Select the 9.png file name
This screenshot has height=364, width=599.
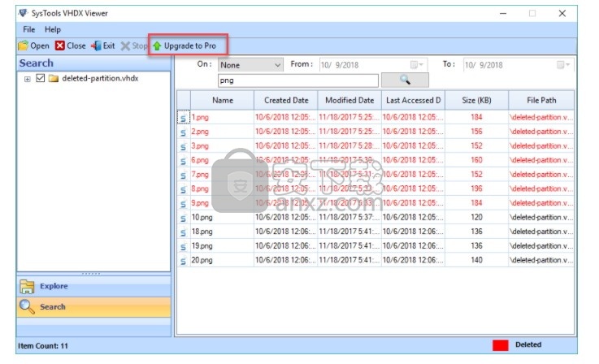point(200,204)
